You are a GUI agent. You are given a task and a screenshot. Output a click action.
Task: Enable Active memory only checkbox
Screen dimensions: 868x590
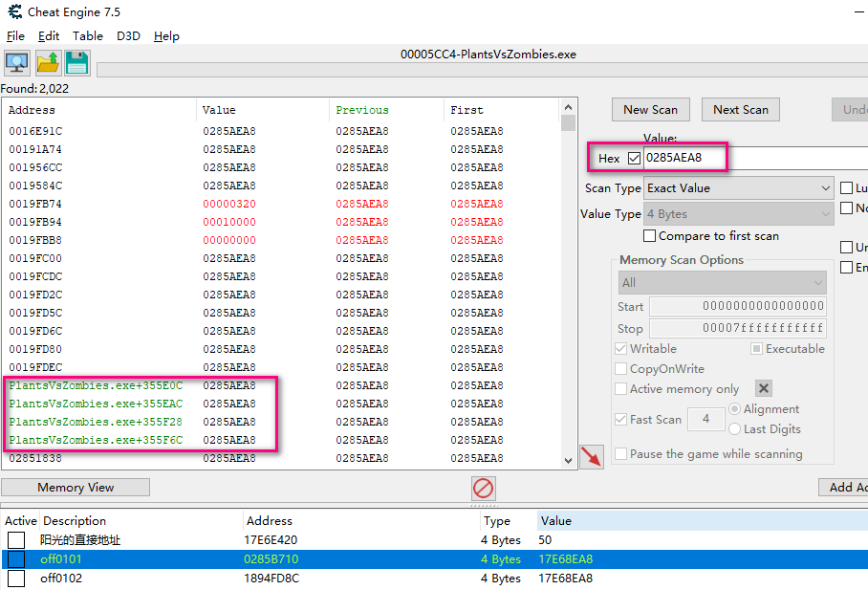(x=621, y=389)
